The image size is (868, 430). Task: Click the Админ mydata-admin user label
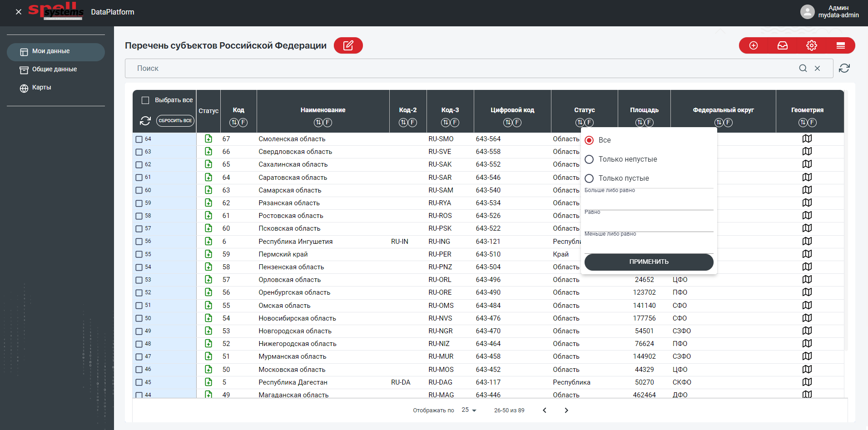(838, 12)
